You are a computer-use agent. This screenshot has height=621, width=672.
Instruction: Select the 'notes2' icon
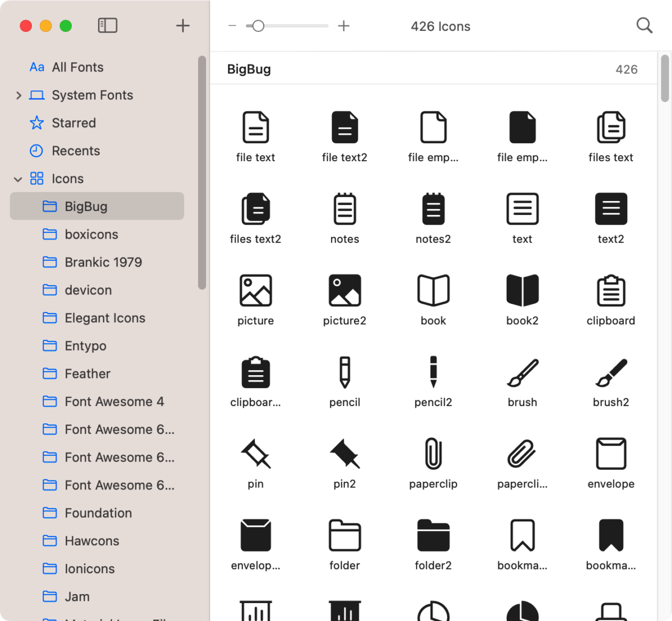click(433, 209)
